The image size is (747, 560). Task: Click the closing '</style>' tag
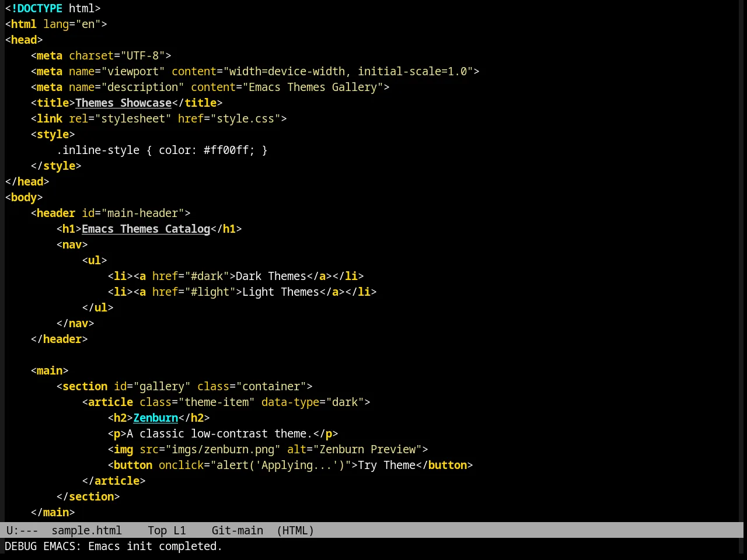[x=56, y=166]
